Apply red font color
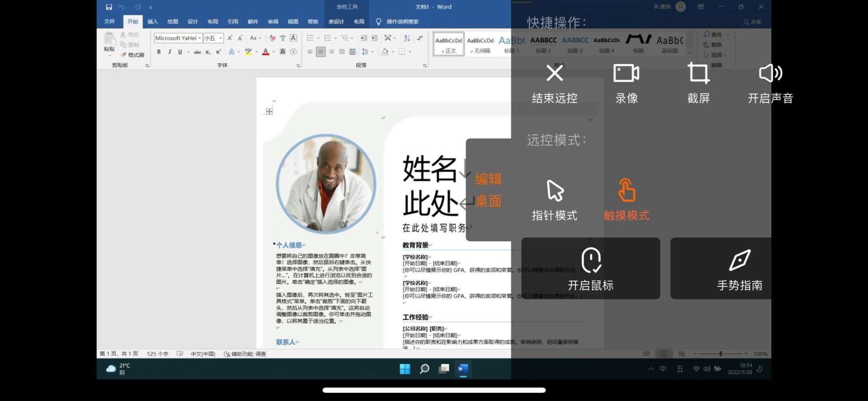The width and height of the screenshot is (868, 401). point(266,52)
